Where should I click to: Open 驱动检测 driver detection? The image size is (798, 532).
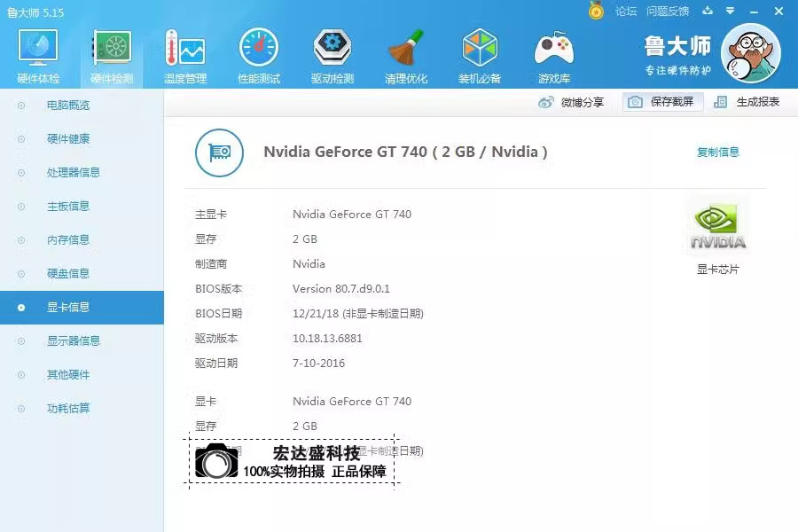coord(332,56)
